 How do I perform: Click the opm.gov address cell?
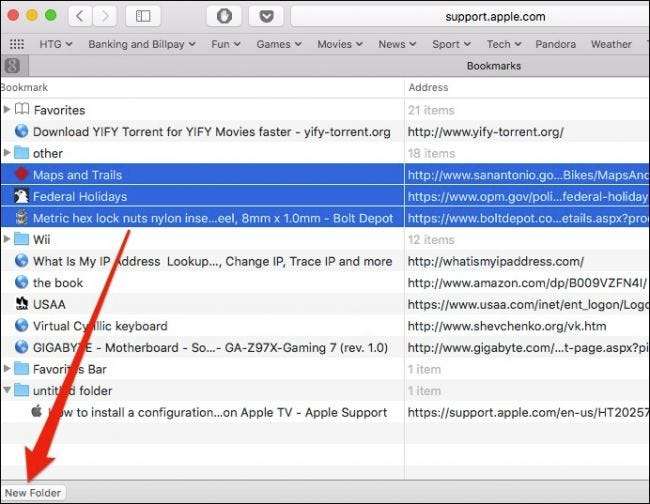coord(528,196)
